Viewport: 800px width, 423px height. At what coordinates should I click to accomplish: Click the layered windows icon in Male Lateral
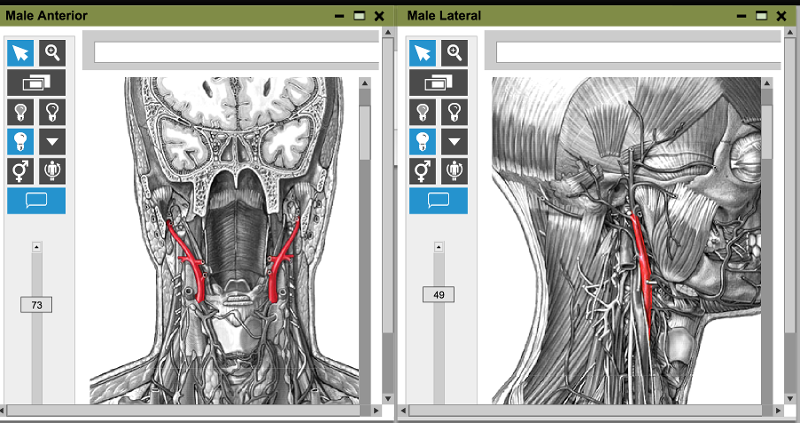[438, 82]
